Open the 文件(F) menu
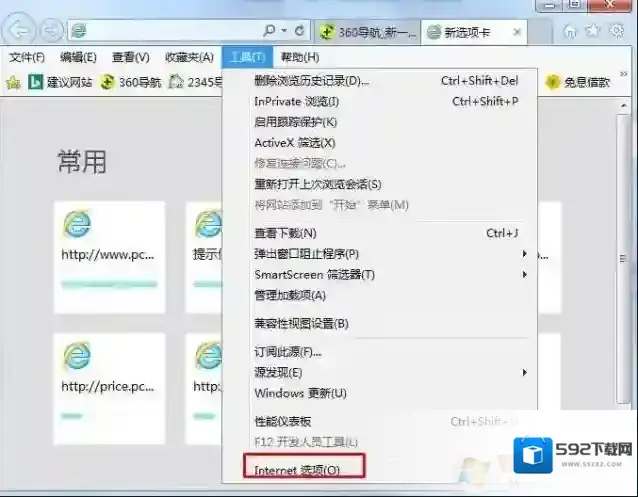Screen dimensions: 638x497 click(27, 57)
